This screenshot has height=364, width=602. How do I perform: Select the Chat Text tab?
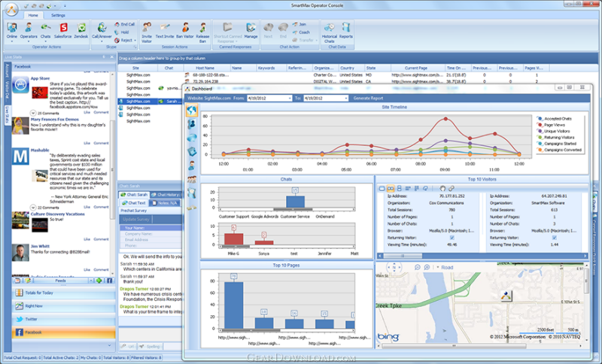pos(134,203)
